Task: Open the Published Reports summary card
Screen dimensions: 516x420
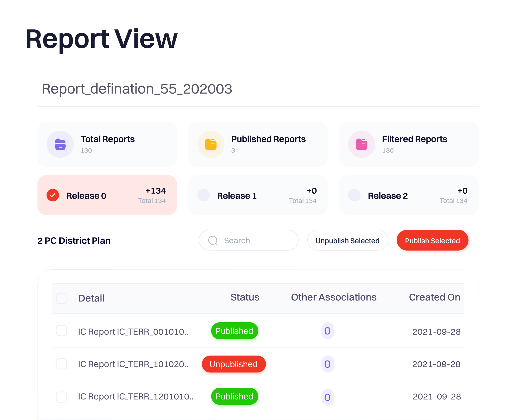Action: [x=258, y=144]
